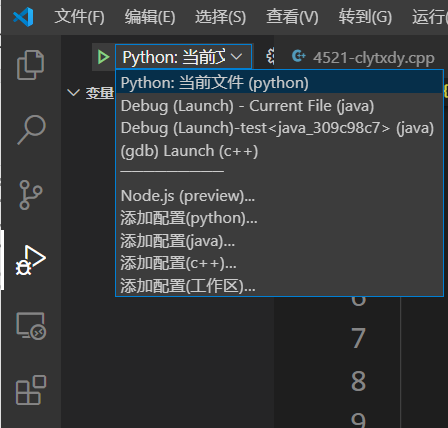448x428 pixels.
Task: Select (gdb) Launch (c++) configuration
Action: (279, 151)
